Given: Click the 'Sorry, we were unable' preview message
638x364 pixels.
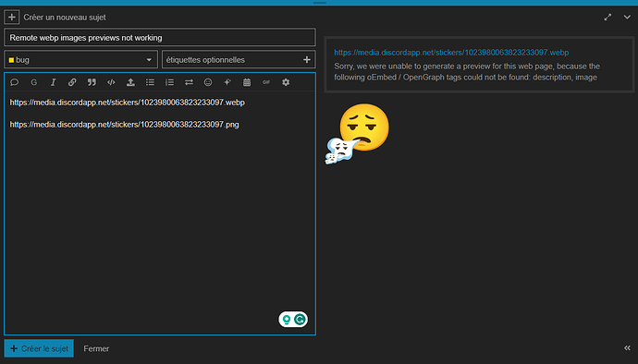Looking at the screenshot, I should tap(467, 71).
